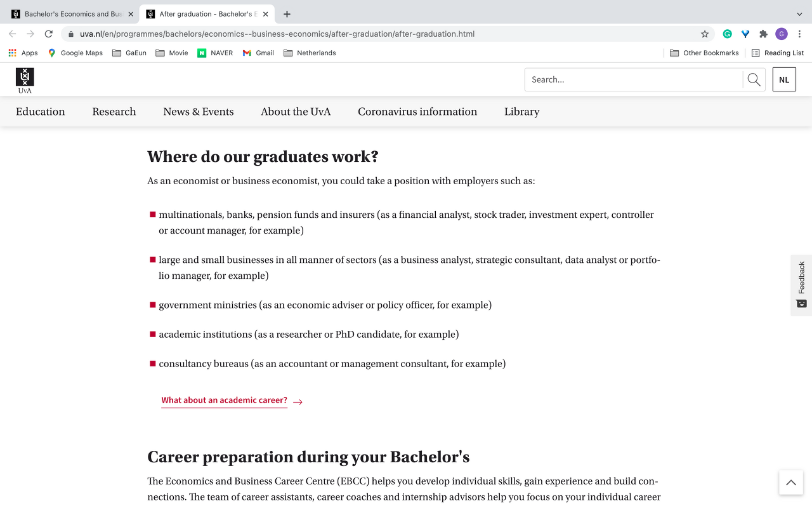Open the Research menu
812x508 pixels.
[x=114, y=112]
